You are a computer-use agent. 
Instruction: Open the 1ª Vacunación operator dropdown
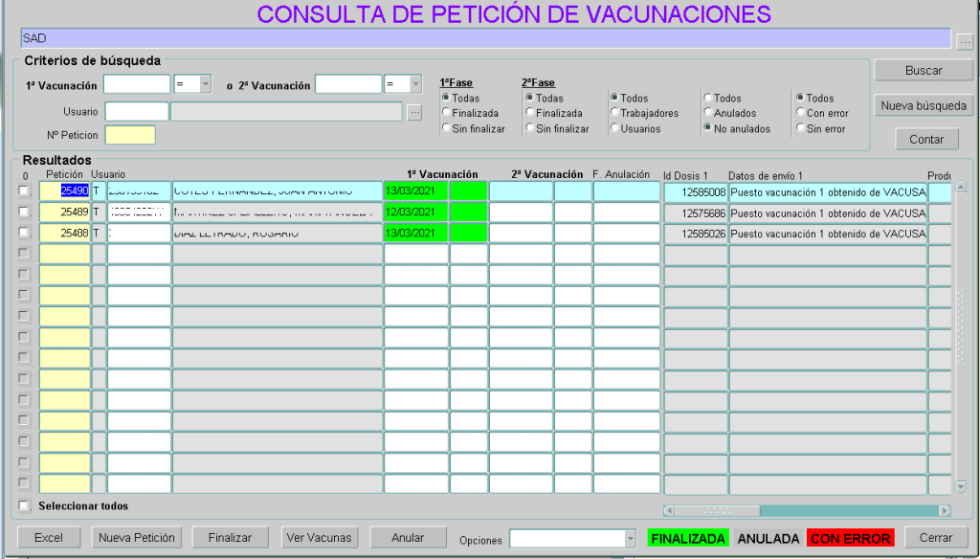click(x=205, y=85)
